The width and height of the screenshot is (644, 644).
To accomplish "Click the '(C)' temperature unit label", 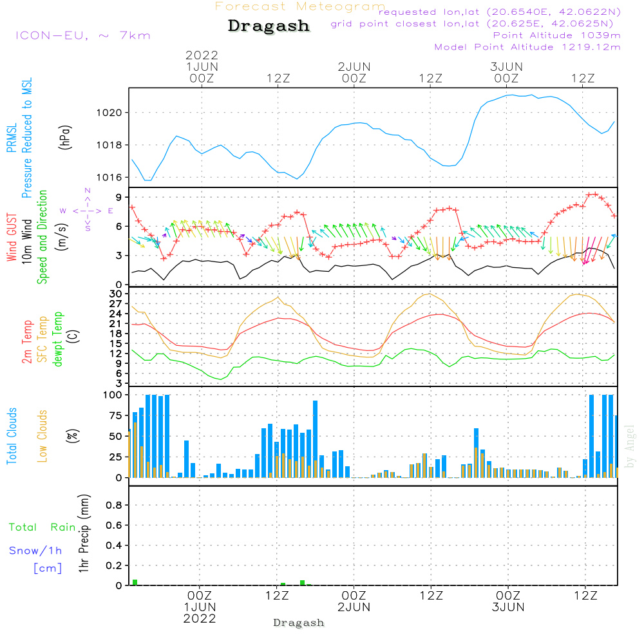I will click(74, 337).
